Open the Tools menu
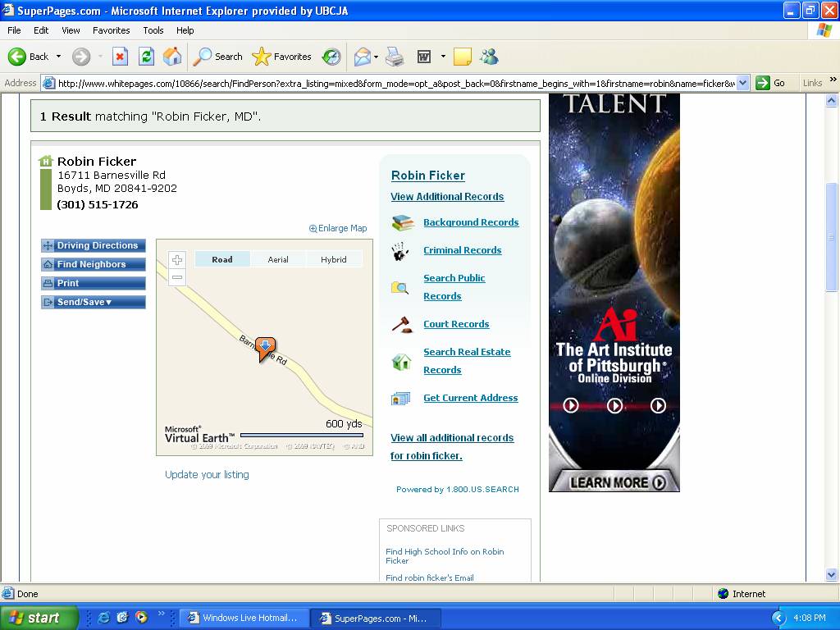Viewport: 840px width, 630px height. tap(153, 30)
